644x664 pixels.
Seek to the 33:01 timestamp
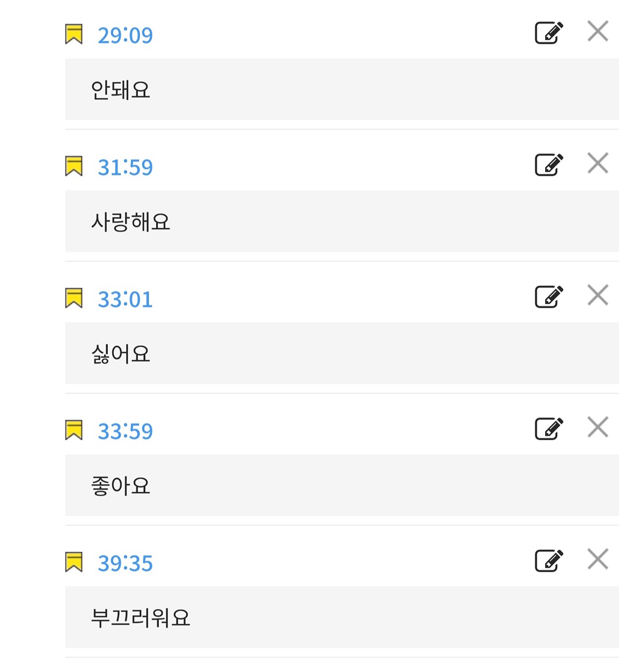coord(125,300)
